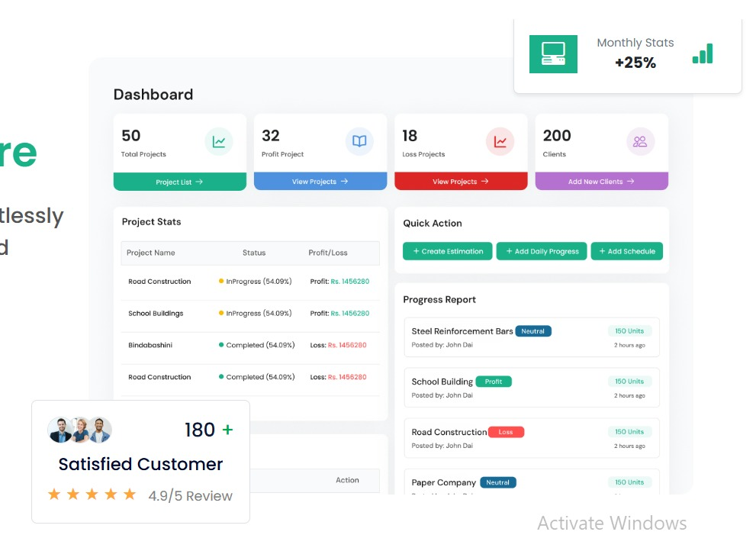Click the Clients people icon
This screenshot has height=535, width=756.
[x=640, y=141]
